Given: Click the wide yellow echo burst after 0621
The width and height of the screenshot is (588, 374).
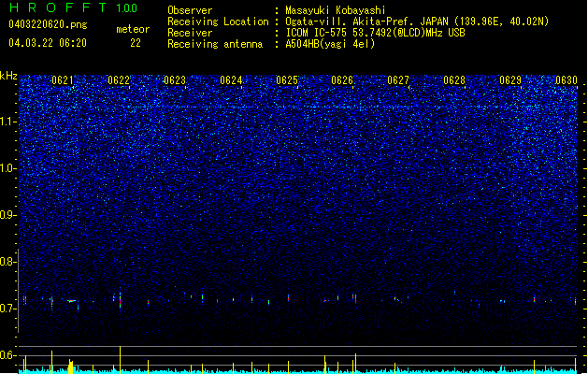Looking at the screenshot, I should [71, 367].
